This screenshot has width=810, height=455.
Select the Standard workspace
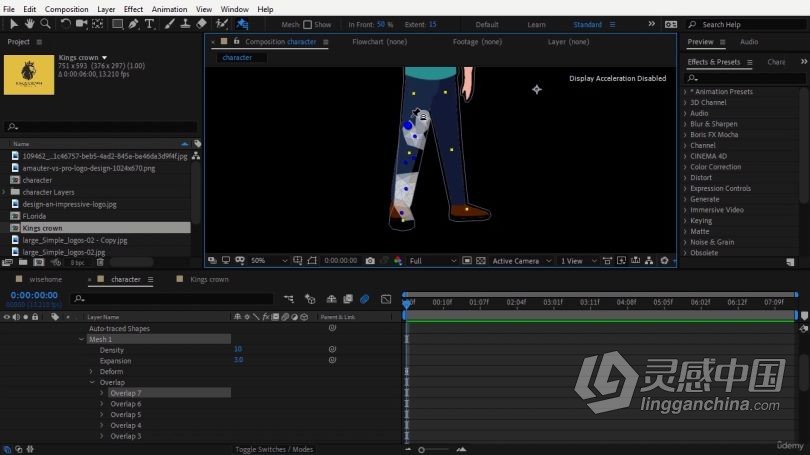587,24
